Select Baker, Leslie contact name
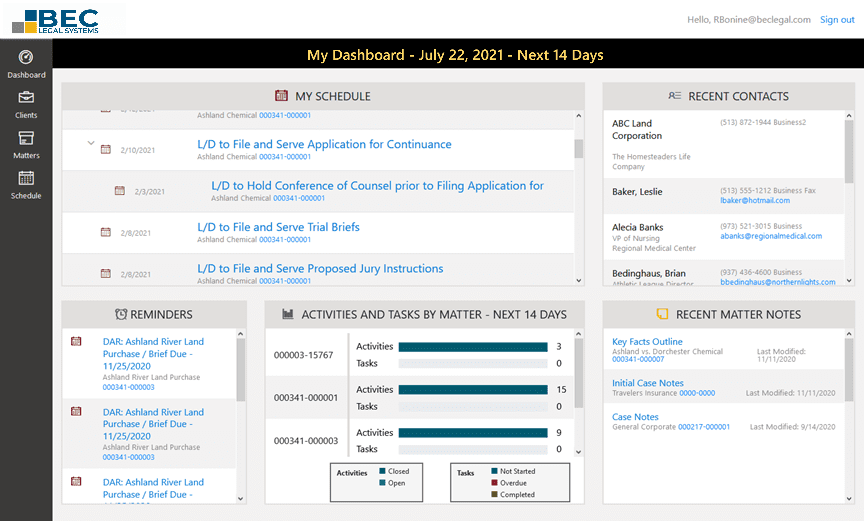864x521 pixels. pos(637,192)
